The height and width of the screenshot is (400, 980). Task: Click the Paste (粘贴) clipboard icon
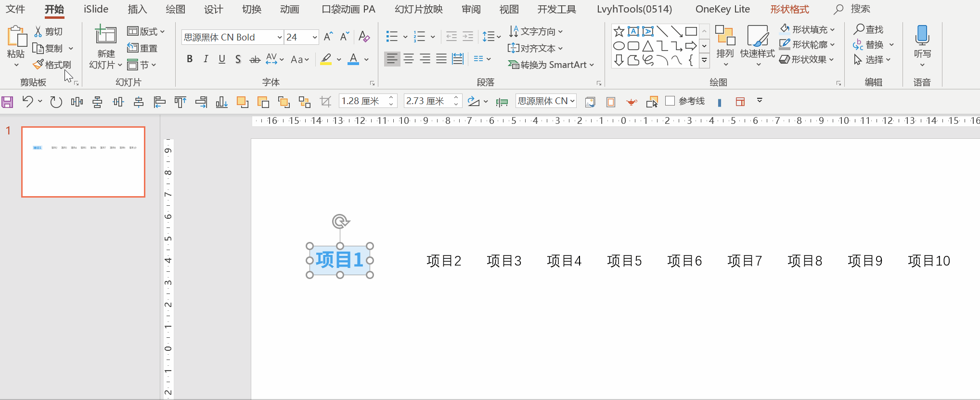[16, 37]
